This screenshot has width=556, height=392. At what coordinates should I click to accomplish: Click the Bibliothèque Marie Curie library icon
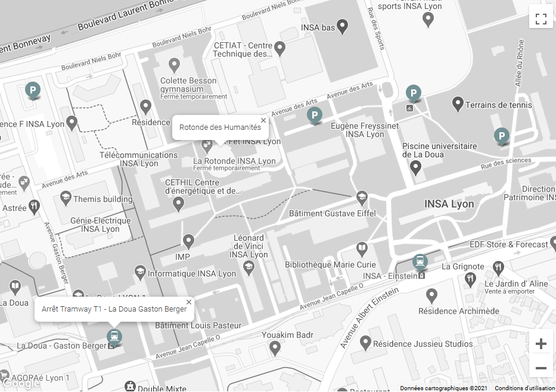click(x=362, y=249)
